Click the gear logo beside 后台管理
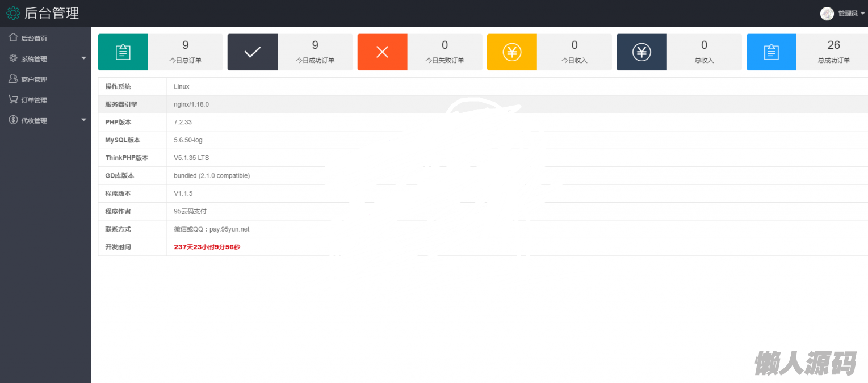The width and height of the screenshot is (868, 383). click(x=12, y=12)
